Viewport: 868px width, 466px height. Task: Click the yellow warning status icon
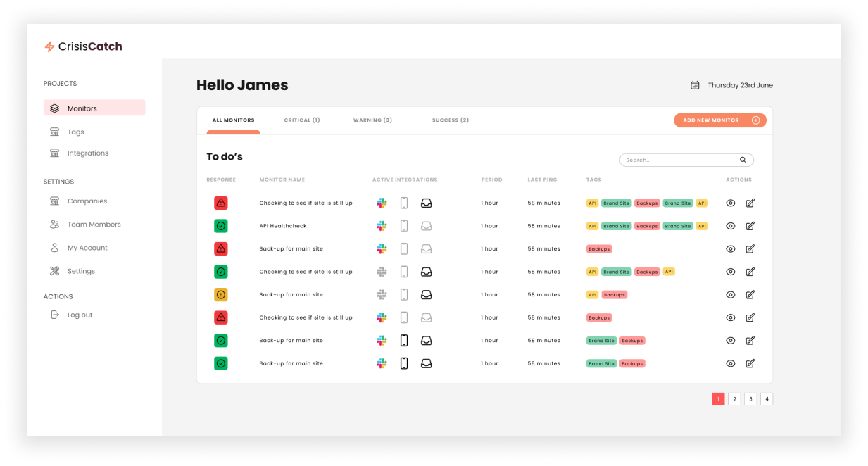point(221,295)
